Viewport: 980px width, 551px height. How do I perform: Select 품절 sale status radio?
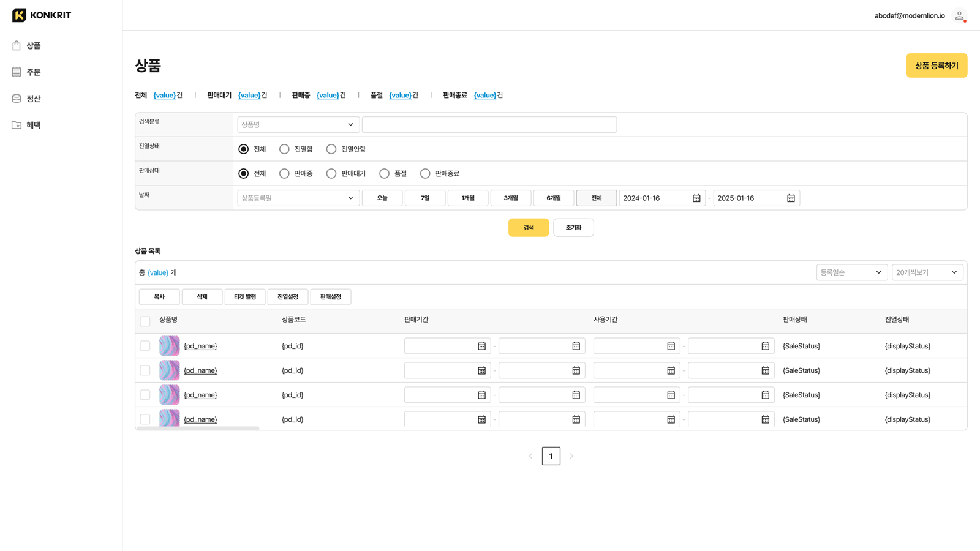[x=384, y=173]
